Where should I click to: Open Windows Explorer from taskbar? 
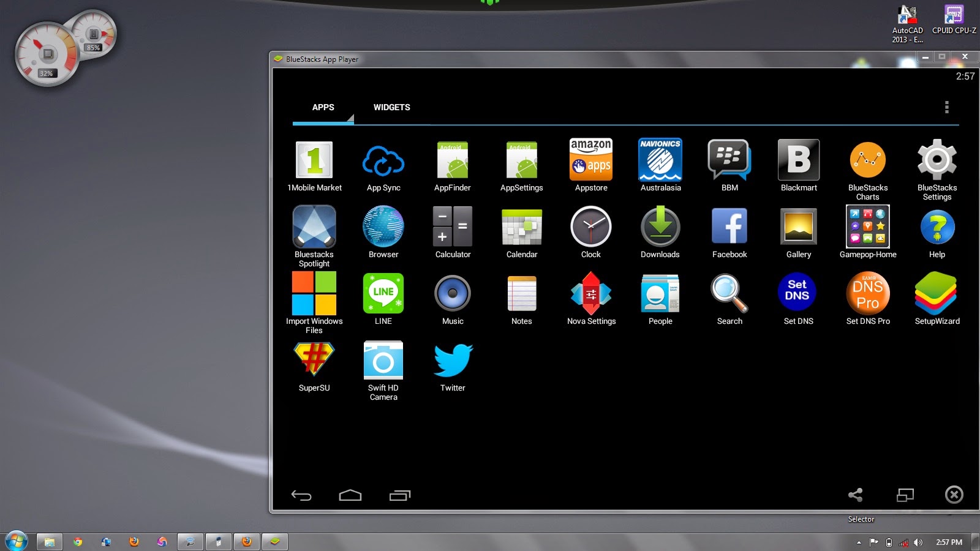click(x=50, y=542)
